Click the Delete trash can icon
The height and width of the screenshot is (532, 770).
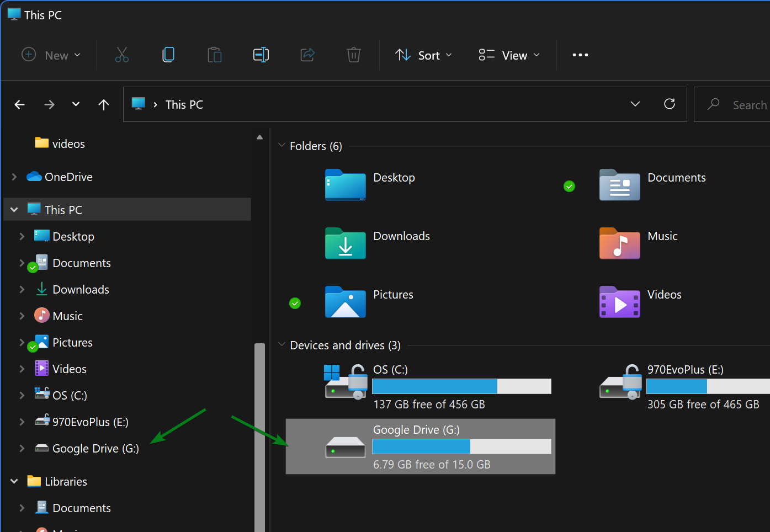coord(354,55)
